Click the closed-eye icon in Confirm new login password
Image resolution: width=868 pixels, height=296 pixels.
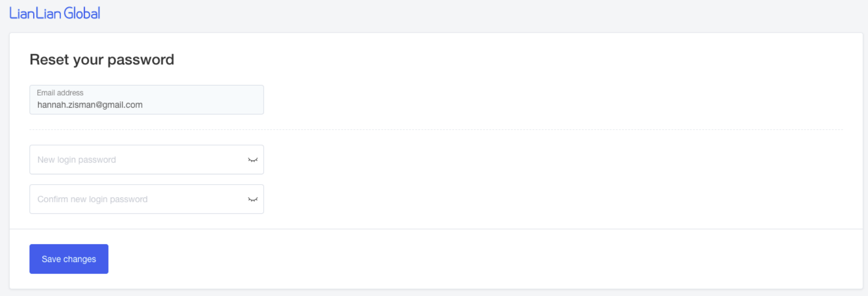click(x=253, y=200)
